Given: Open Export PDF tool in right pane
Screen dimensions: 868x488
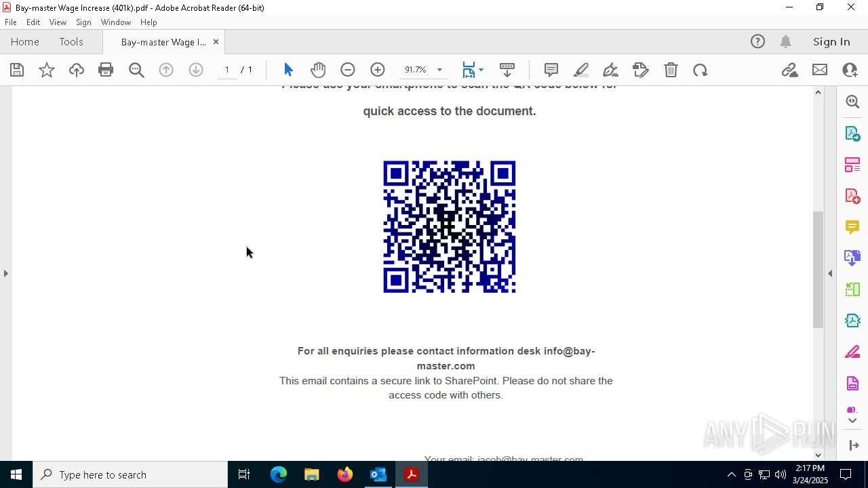Looking at the screenshot, I should click(852, 133).
